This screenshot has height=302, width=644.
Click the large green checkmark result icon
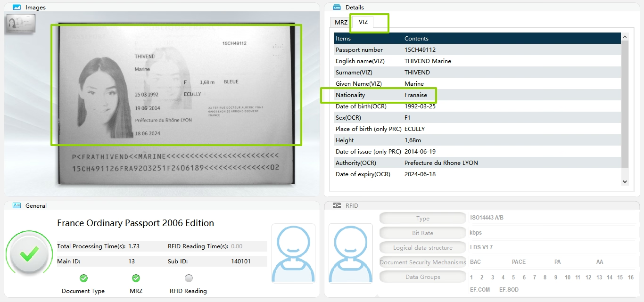(29, 254)
